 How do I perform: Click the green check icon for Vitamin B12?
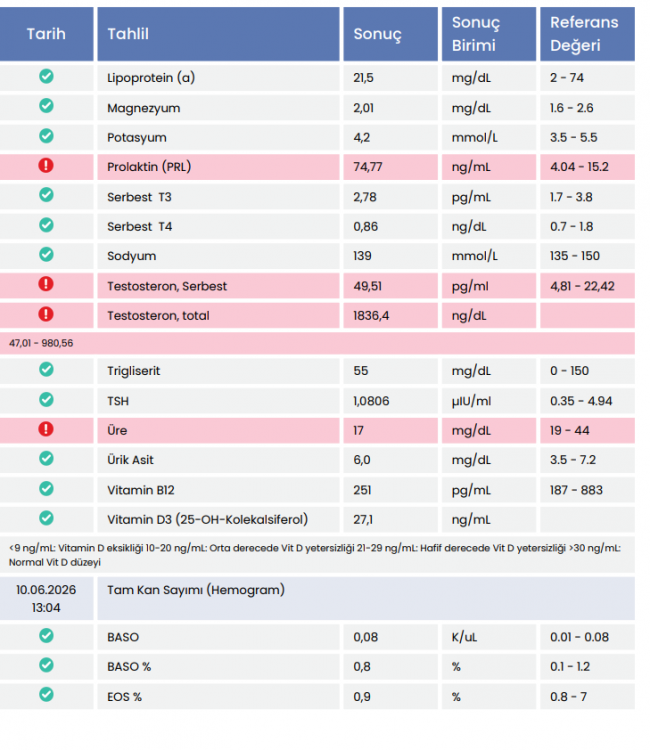(46, 488)
